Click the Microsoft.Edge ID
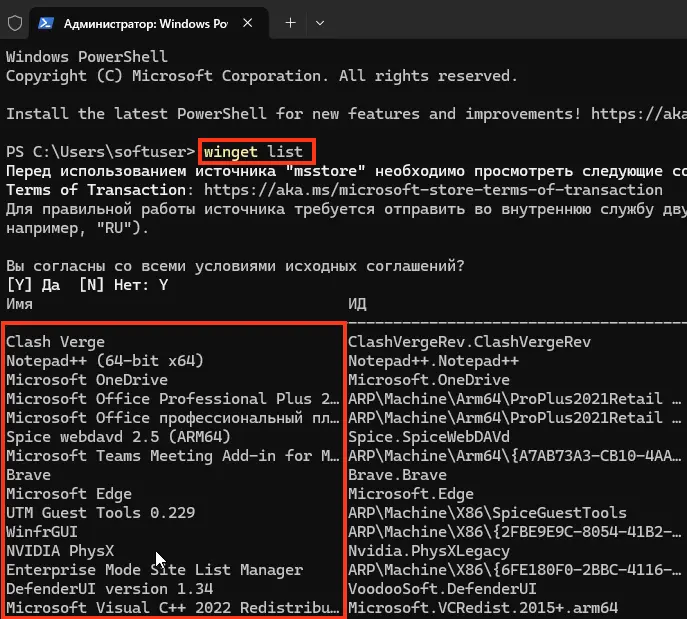Screen dimensions: 687x619 pyautogui.click(x=411, y=494)
